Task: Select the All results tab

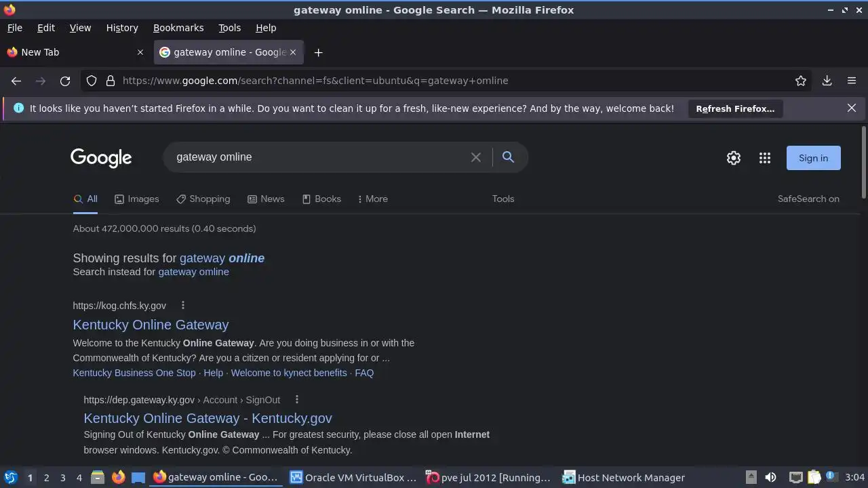Action: [85, 199]
